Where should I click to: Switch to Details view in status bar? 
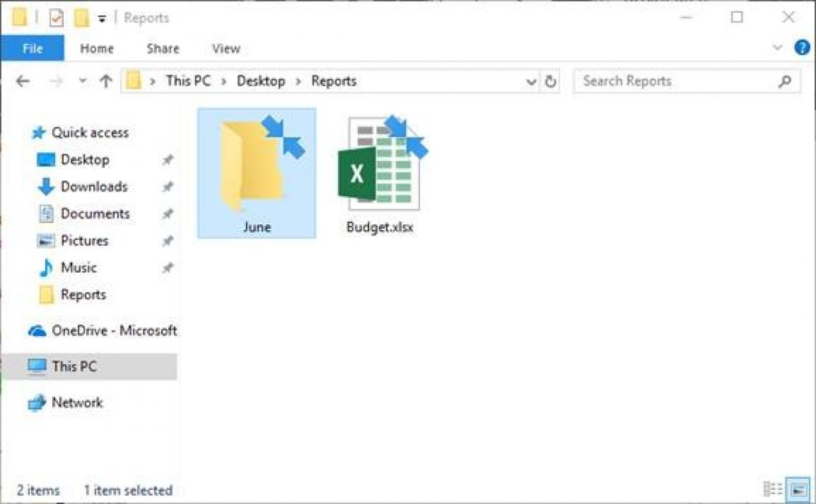pyautogui.click(x=773, y=489)
